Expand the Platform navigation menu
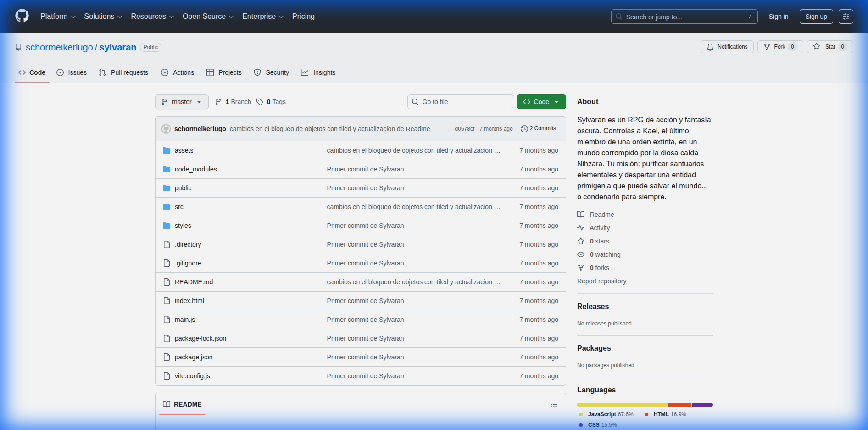 [58, 17]
